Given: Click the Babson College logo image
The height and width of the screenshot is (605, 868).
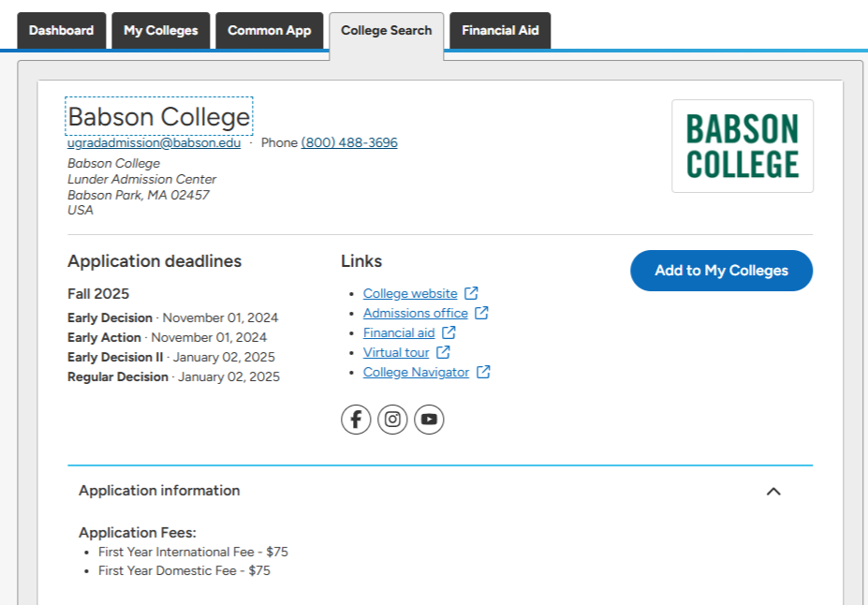Looking at the screenshot, I should [x=743, y=146].
